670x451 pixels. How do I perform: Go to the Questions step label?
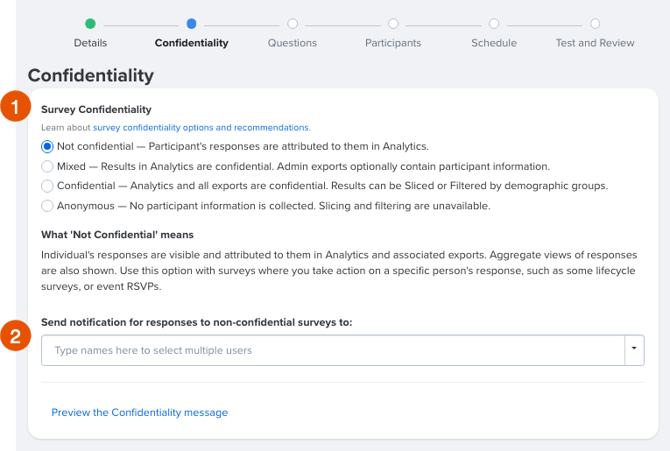pos(292,43)
